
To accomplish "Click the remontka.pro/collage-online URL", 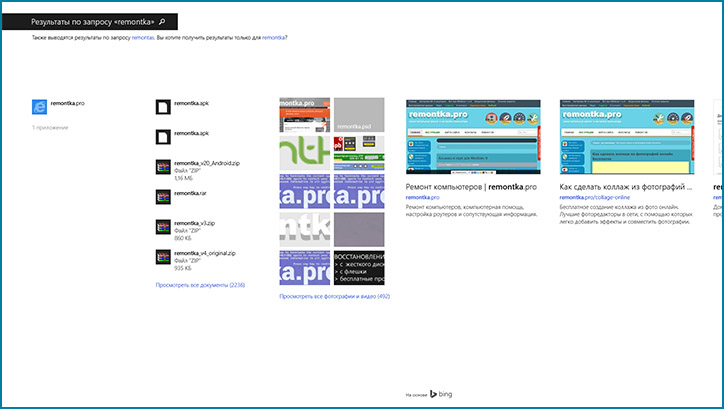I will (x=594, y=198).
